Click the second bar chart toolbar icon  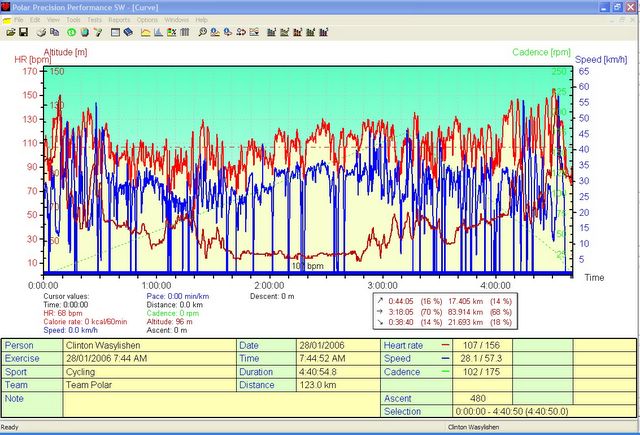pyautogui.click(x=284, y=32)
